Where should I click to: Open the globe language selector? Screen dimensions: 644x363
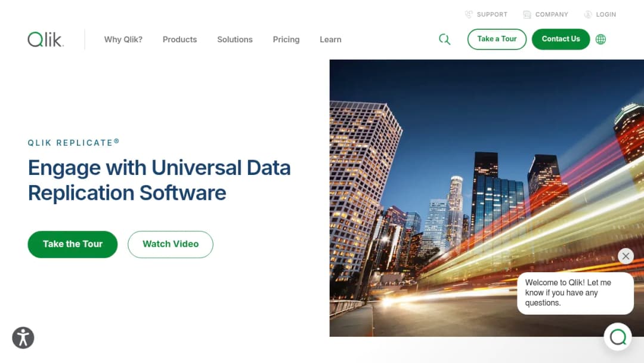click(x=600, y=39)
